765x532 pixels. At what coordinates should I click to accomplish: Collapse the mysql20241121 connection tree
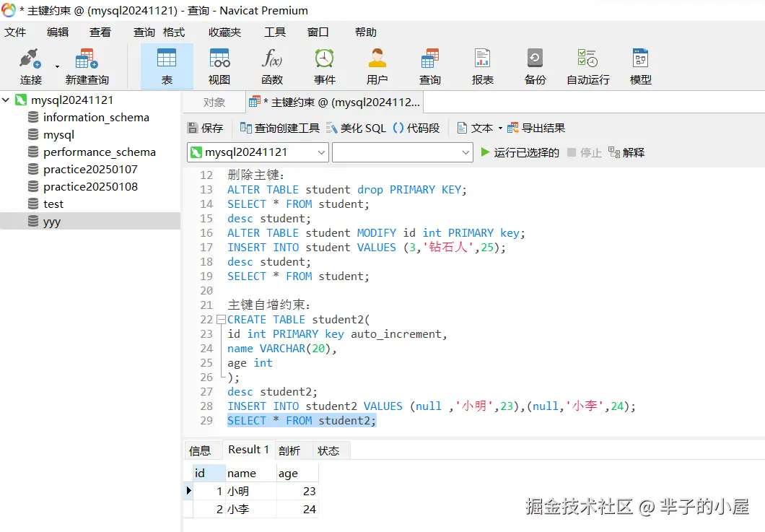[6, 100]
